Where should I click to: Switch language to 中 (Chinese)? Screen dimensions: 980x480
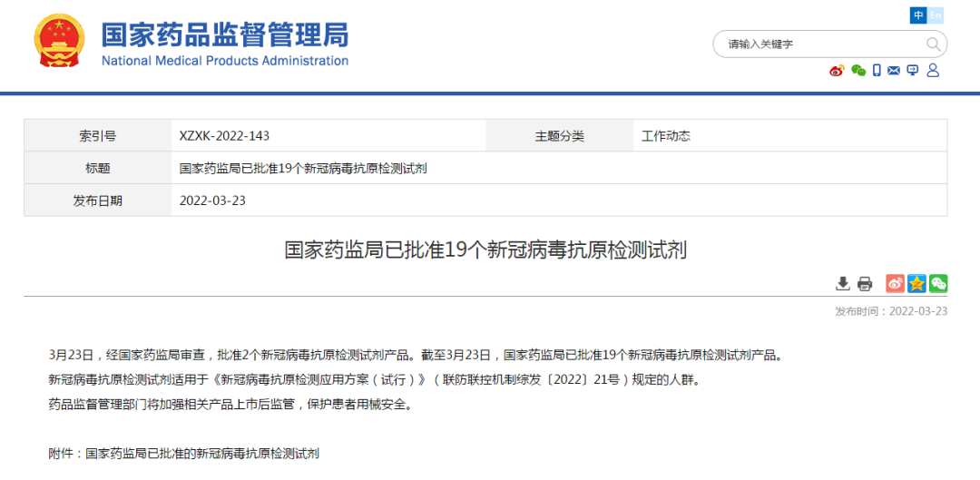coord(918,15)
